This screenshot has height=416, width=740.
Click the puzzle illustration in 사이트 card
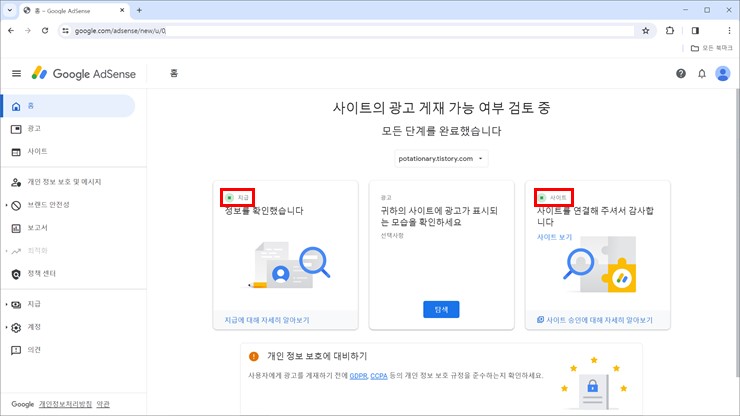coord(599,264)
